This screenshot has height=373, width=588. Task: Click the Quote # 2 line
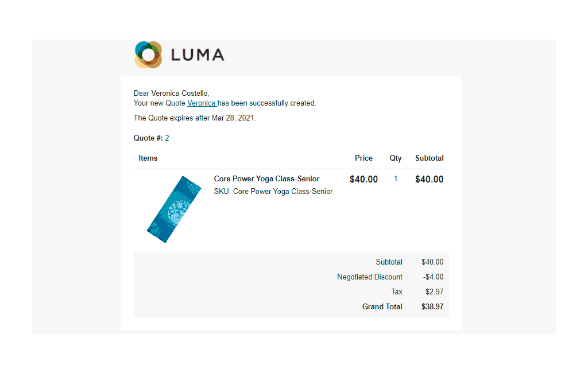(151, 138)
